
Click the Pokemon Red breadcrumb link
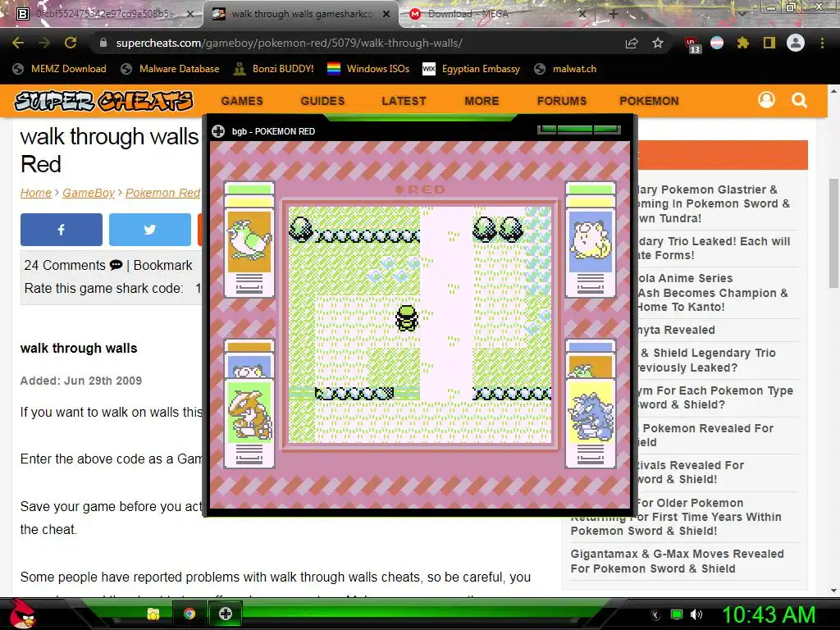[x=163, y=193]
